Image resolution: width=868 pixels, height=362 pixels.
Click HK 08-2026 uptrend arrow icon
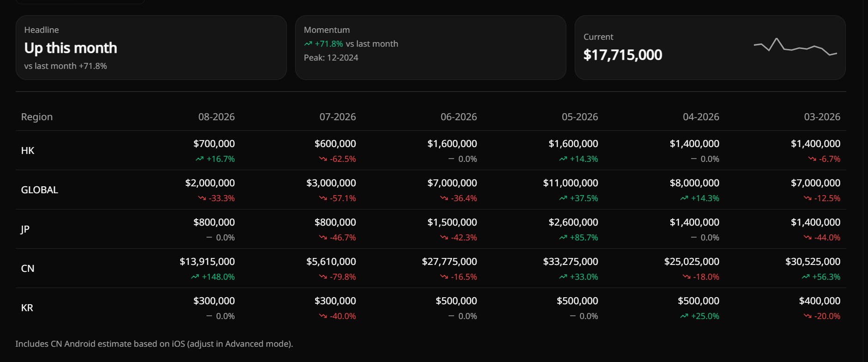pos(200,159)
